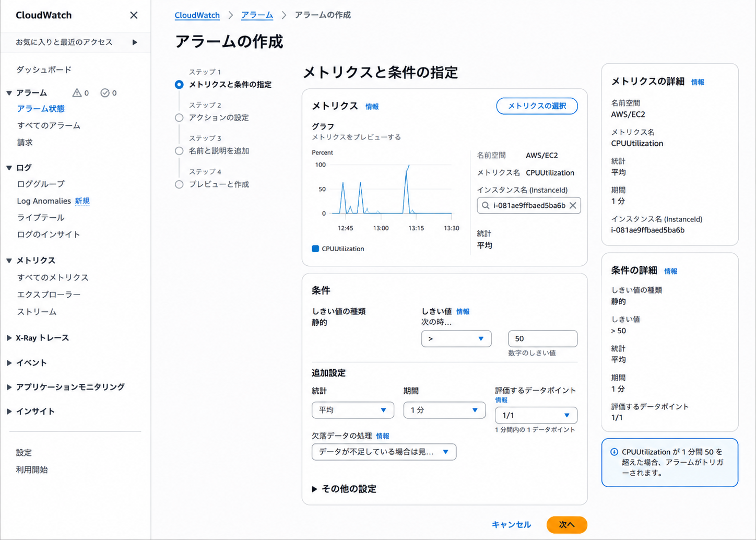756x540 pixels.
Task: Open ダッシュボード in sidebar
Action: click(44, 69)
